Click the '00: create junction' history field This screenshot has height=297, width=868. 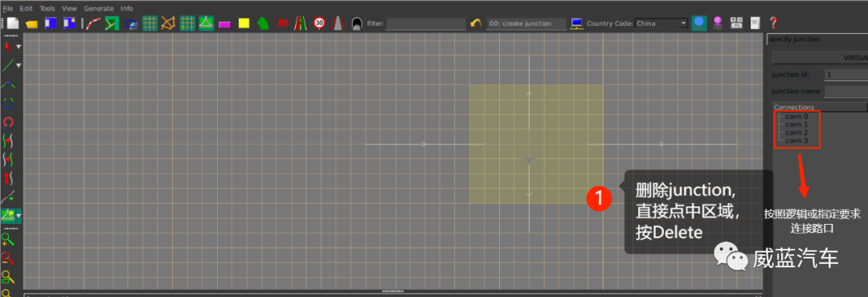click(526, 24)
